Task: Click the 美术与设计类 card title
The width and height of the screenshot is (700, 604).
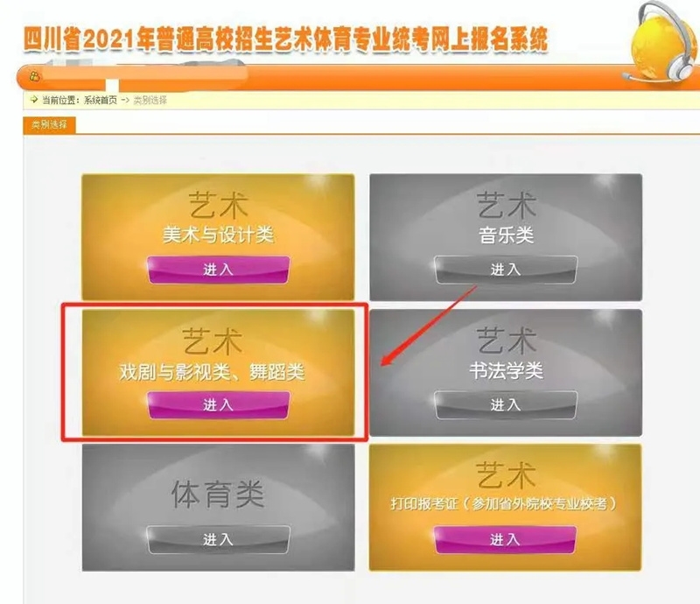Action: click(x=218, y=235)
